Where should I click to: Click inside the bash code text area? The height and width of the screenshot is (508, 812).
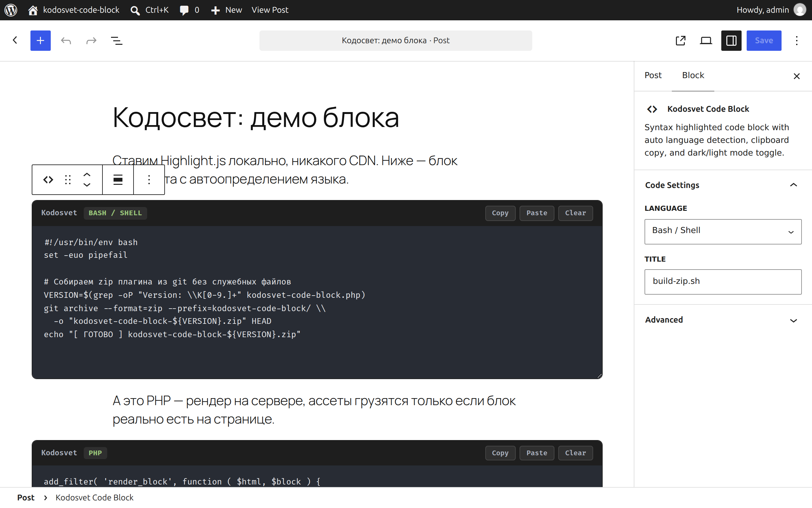tap(317, 302)
